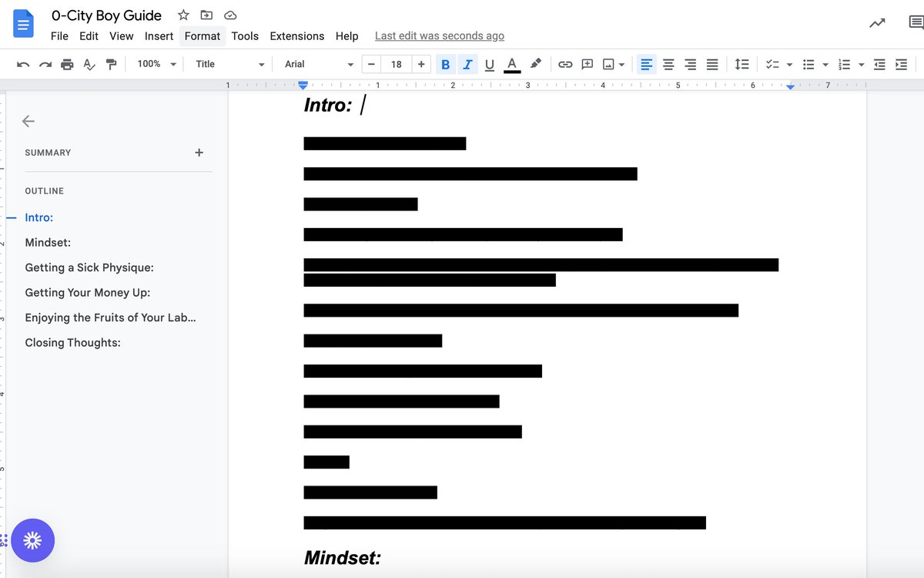Open the File menu
Viewport: 924px width, 578px height.
click(59, 35)
